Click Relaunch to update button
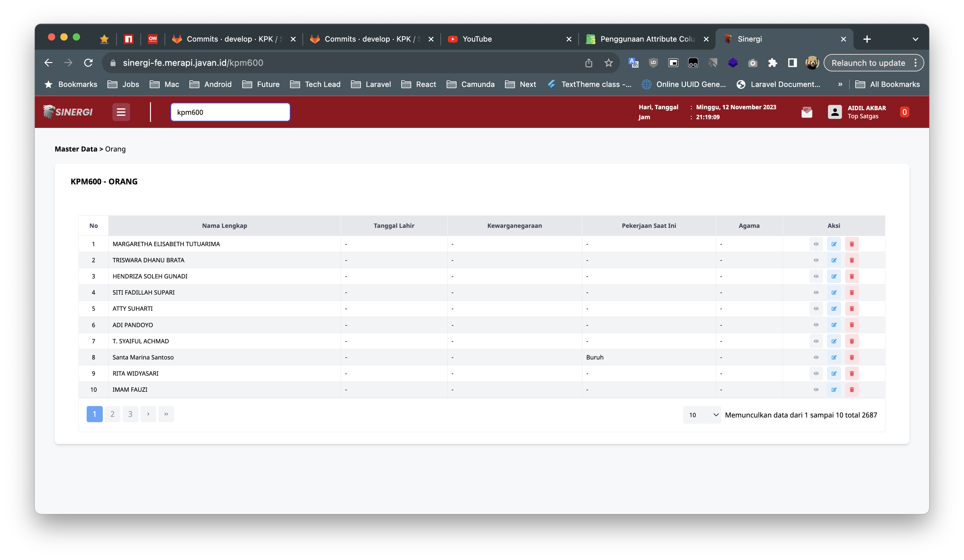This screenshot has width=964, height=560. pyautogui.click(x=868, y=63)
